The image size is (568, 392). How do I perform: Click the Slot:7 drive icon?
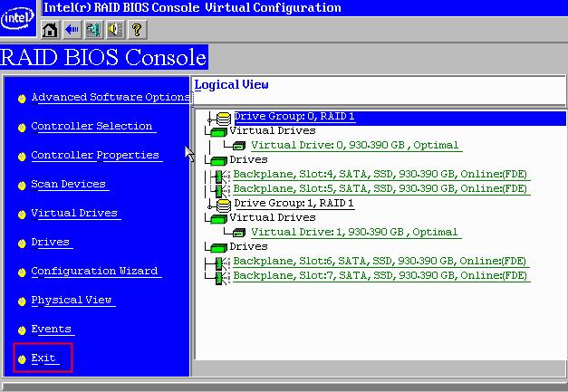(x=220, y=278)
